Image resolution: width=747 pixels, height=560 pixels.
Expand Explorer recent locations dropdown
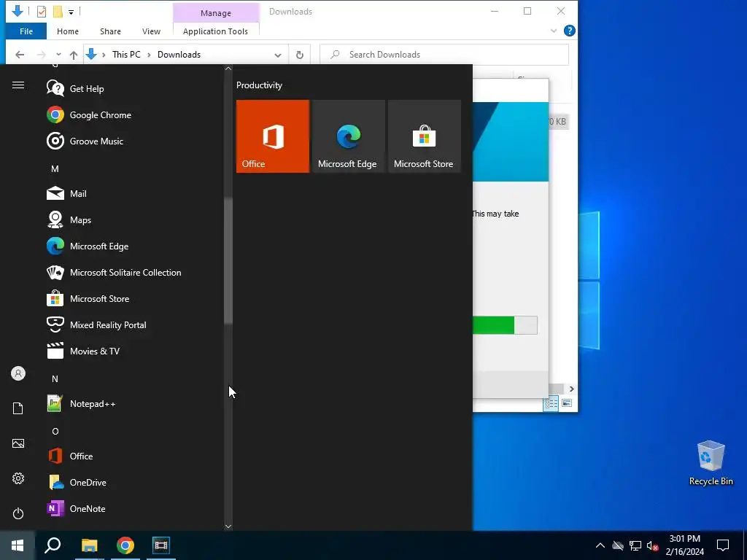pyautogui.click(x=58, y=55)
